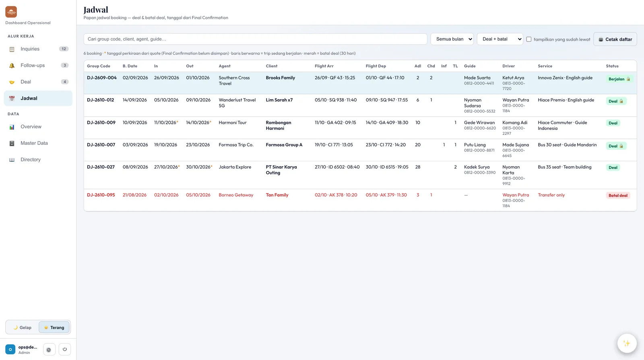The width and height of the screenshot is (644, 360).
Task: Open the sparkle assistant floating button
Action: point(627,343)
